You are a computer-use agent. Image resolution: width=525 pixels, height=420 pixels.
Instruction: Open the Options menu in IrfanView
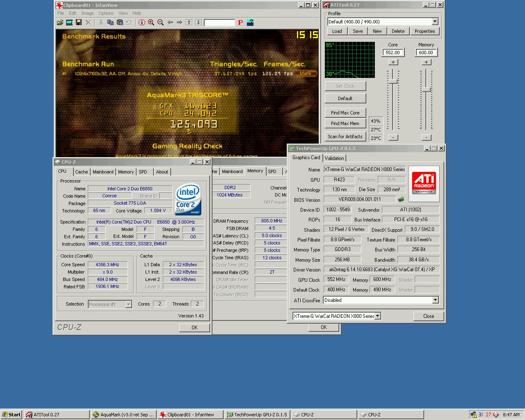(x=106, y=13)
